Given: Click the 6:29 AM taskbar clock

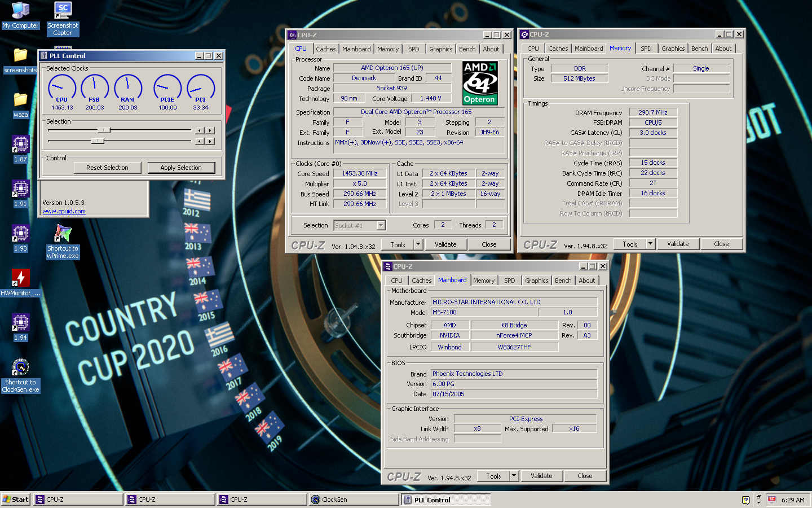Looking at the screenshot, I should (x=793, y=500).
